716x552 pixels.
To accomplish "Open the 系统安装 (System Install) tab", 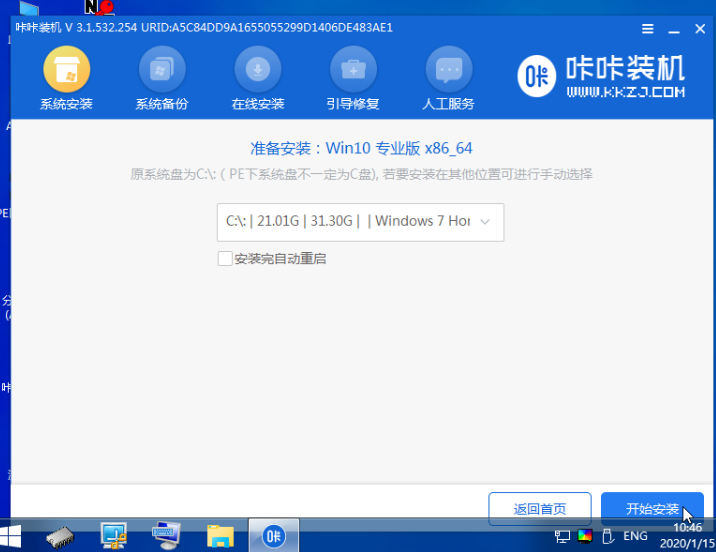I will [x=66, y=79].
